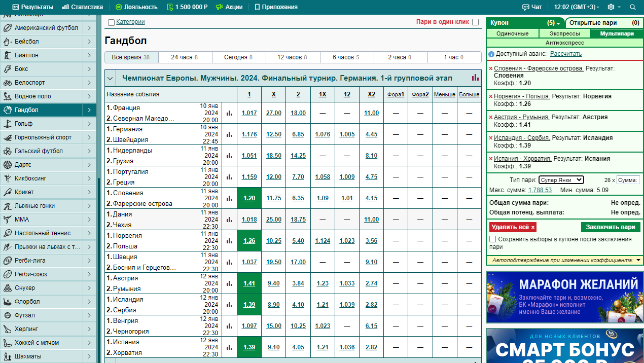Deselect the highlighted 1.41 Austria odds
This screenshot has width=644, height=363.
(249, 283)
